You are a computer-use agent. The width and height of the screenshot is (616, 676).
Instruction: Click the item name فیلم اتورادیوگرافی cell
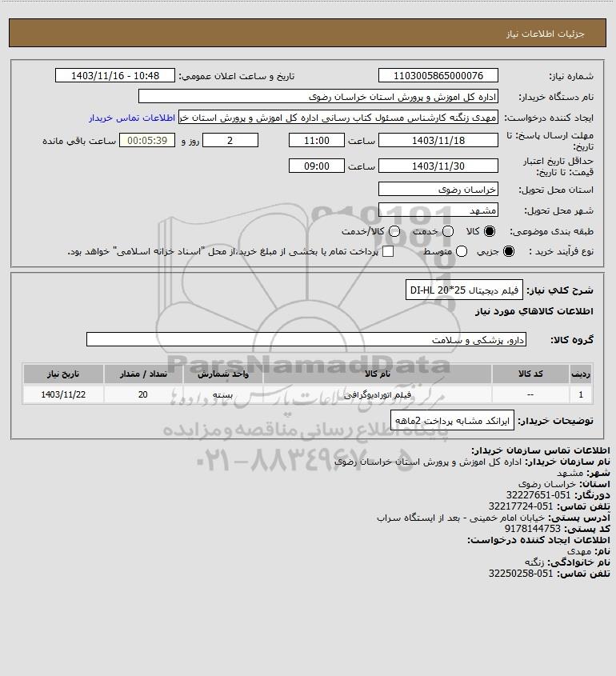[x=377, y=394]
